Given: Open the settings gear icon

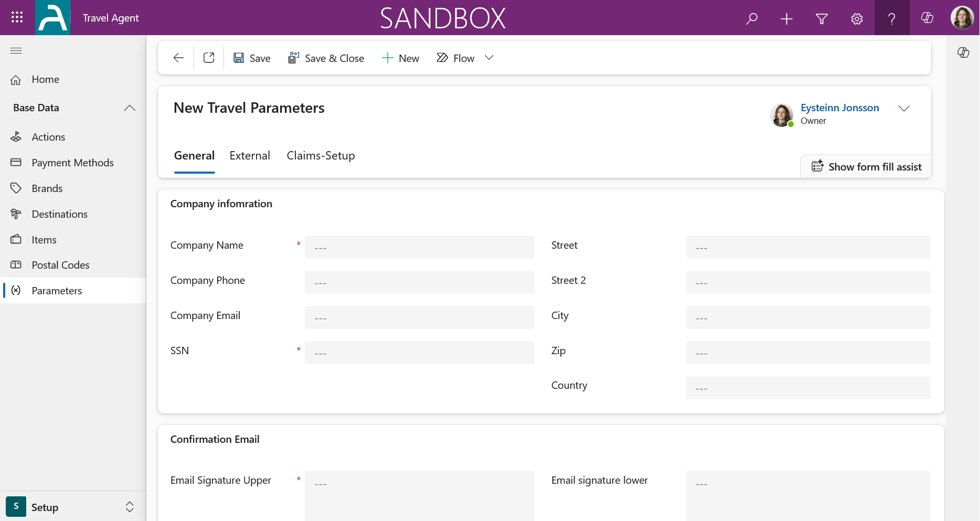Looking at the screenshot, I should point(857,19).
